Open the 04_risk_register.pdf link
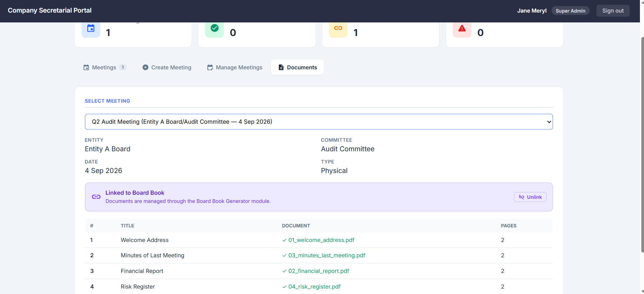The width and height of the screenshot is (644, 294). click(x=315, y=287)
